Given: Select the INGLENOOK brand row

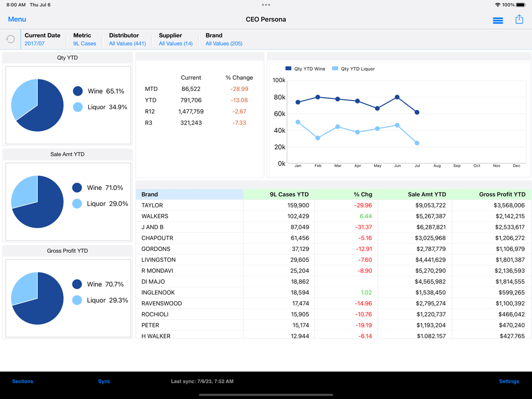Looking at the screenshot, I should point(334,293).
